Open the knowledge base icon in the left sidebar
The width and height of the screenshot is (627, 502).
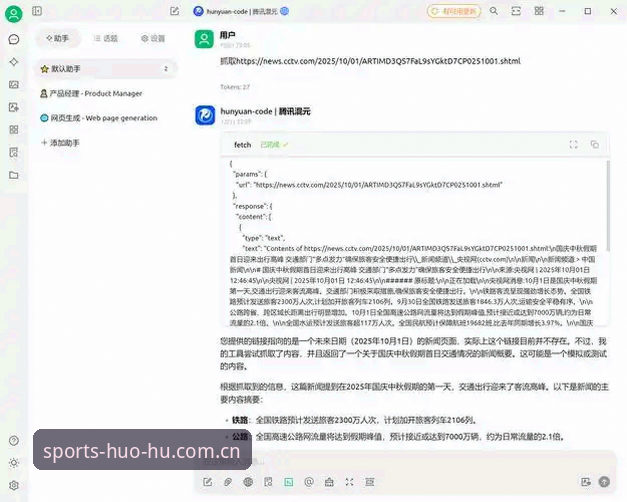(x=14, y=152)
